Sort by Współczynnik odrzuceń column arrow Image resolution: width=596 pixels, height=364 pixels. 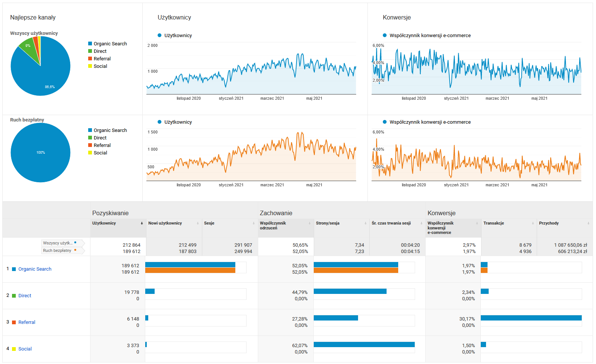(310, 223)
